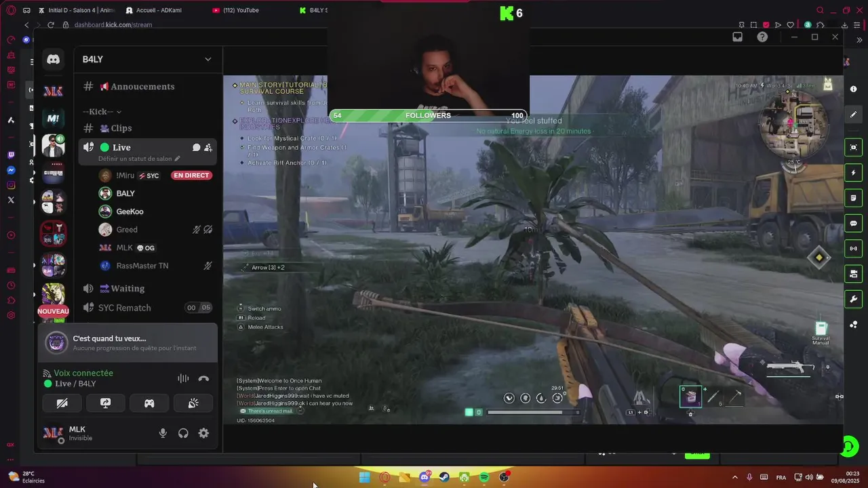Open the MLK server in Discord sidebar
Viewport: 868px width, 488px height.
click(53, 91)
